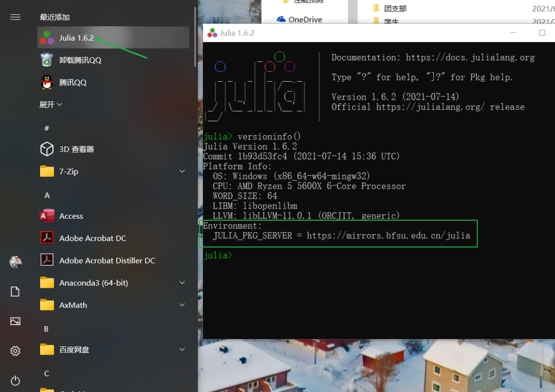Select the # letter group header
The image size is (555, 392).
pos(47,128)
